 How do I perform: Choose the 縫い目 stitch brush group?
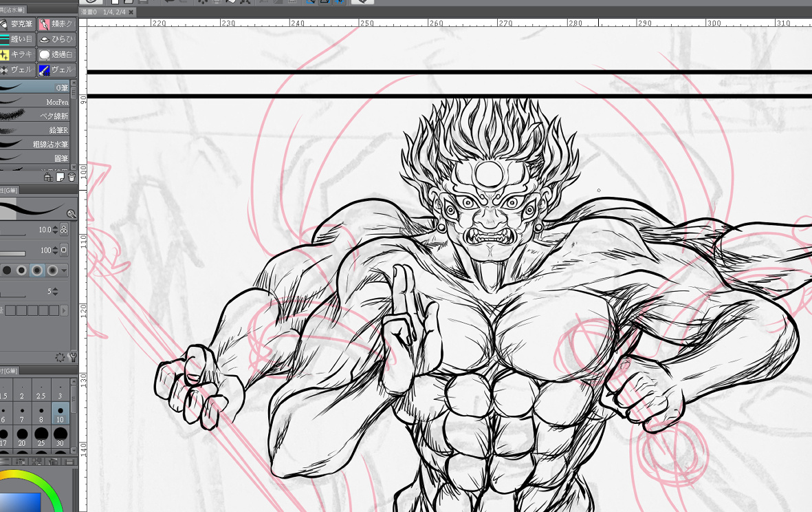[17, 39]
